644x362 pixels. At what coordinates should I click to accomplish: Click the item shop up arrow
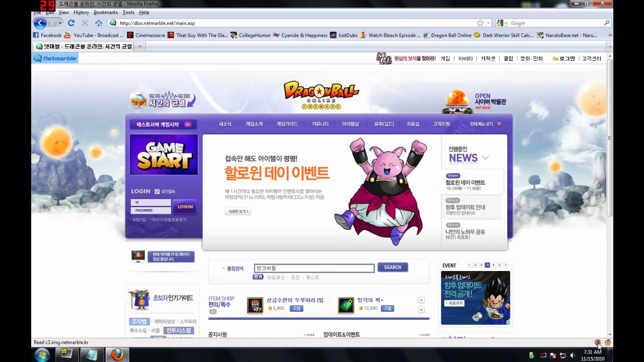421,300
